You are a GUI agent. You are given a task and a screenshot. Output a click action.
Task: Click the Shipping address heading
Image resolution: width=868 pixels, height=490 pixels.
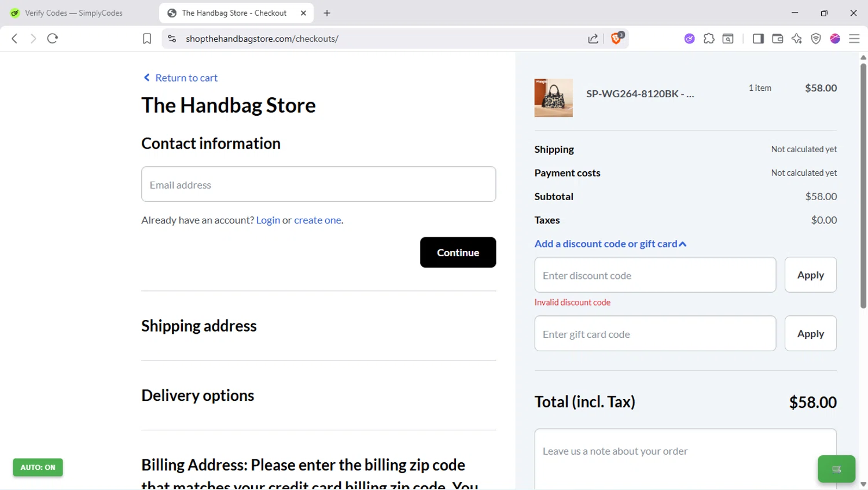[199, 326]
